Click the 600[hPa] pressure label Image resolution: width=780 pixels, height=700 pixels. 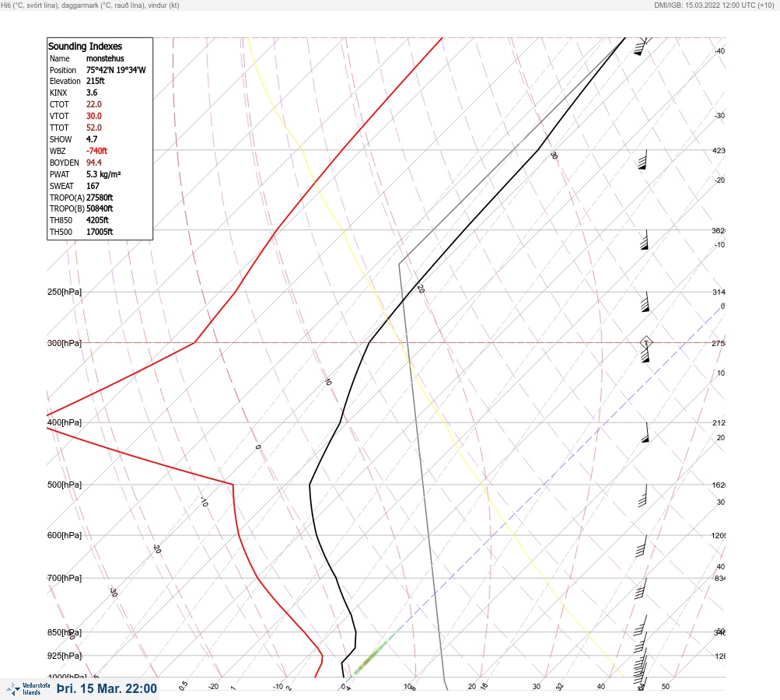(65, 535)
